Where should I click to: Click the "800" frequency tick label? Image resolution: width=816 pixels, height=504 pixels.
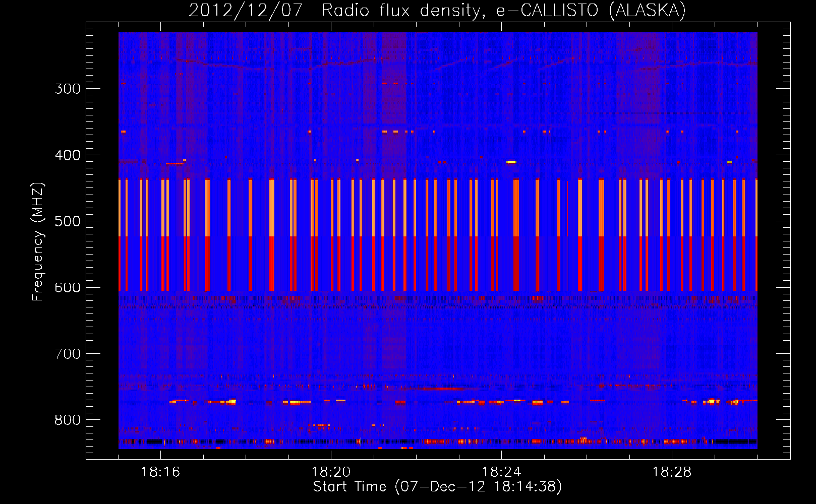[x=68, y=420]
